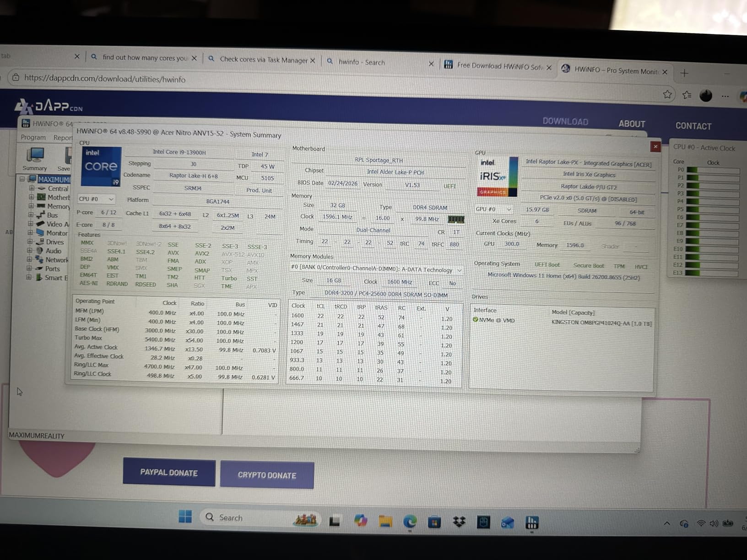
Task: Open the Windows Start menu
Action: click(x=185, y=517)
